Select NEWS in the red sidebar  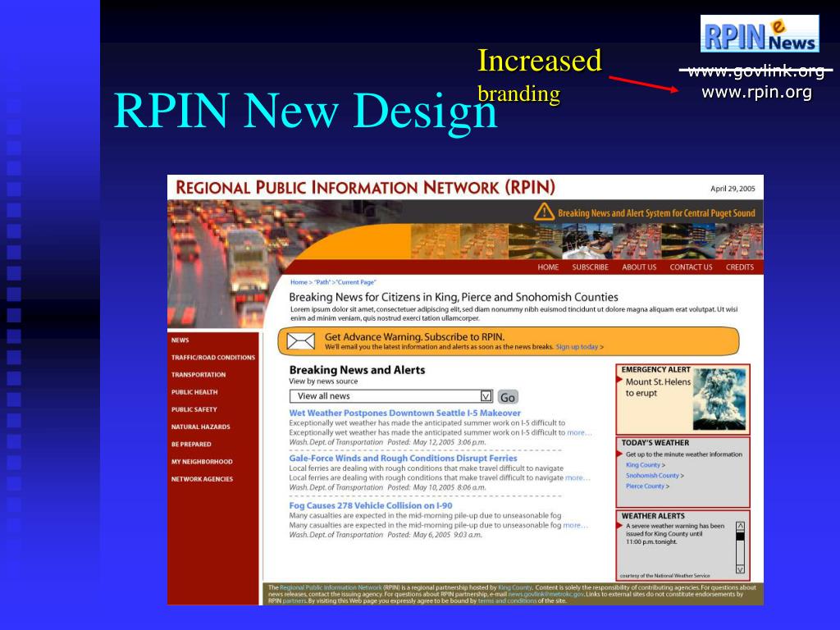pyautogui.click(x=180, y=340)
